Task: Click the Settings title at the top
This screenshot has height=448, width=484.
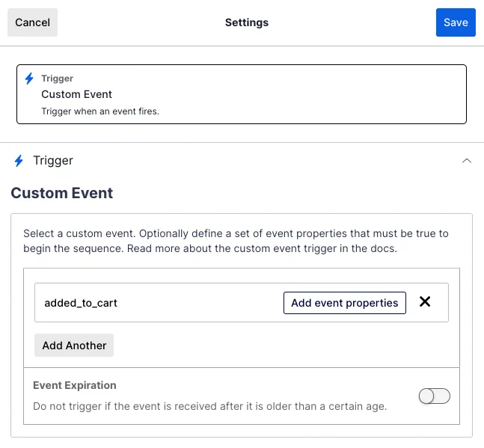Action: [246, 22]
